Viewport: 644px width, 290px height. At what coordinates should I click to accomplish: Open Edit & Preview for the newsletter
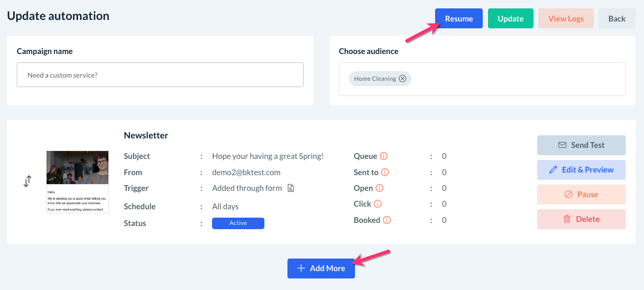pyautogui.click(x=581, y=170)
